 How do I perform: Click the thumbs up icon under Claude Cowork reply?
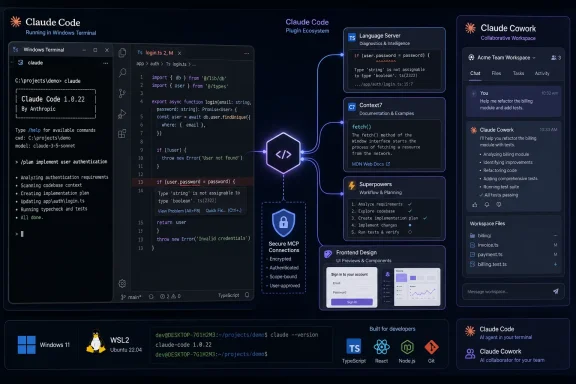point(475,205)
